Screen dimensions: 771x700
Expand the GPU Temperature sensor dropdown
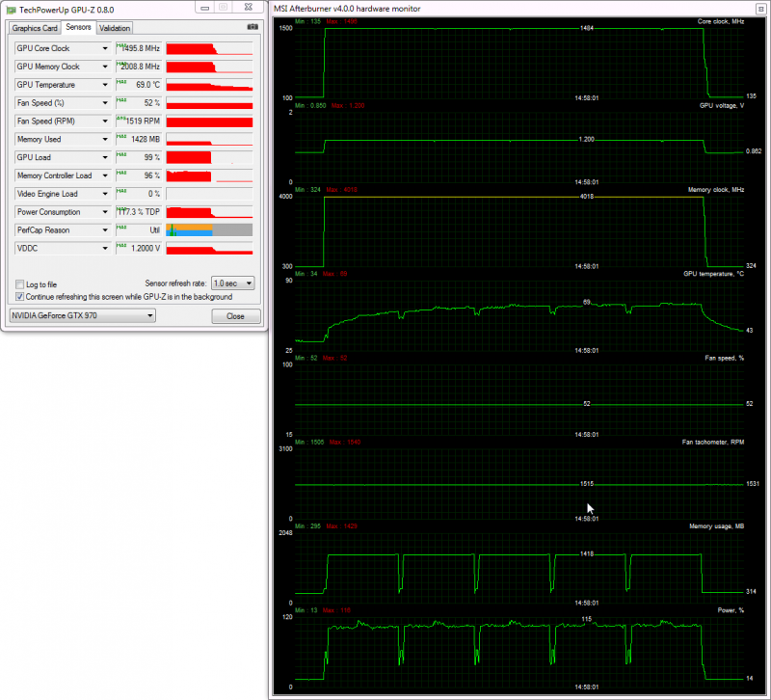[105, 85]
